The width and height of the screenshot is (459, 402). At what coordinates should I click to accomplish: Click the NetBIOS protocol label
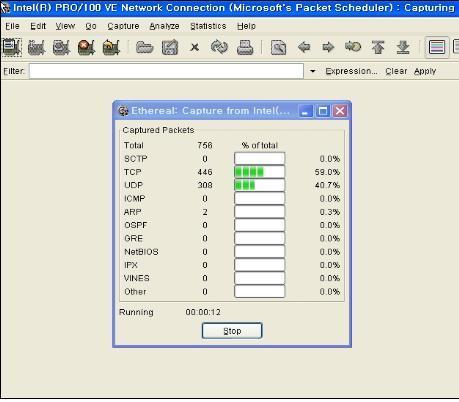point(141,252)
